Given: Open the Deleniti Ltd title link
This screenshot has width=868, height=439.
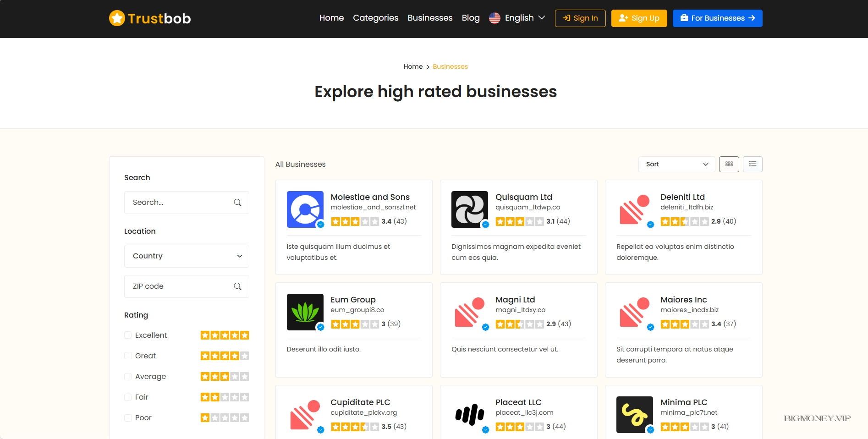Looking at the screenshot, I should tap(682, 197).
